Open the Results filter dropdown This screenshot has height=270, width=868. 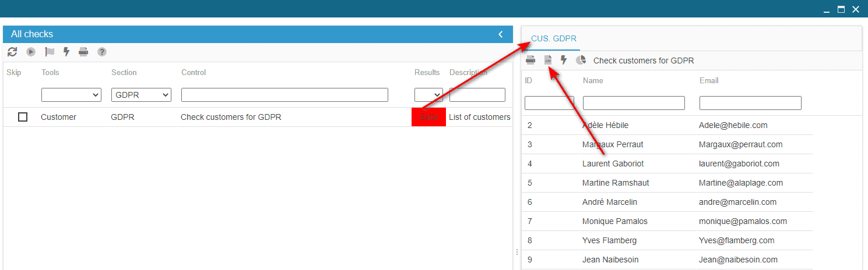[x=428, y=95]
